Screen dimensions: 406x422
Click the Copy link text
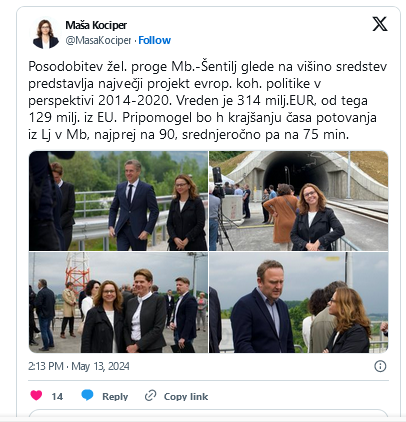coord(186,396)
